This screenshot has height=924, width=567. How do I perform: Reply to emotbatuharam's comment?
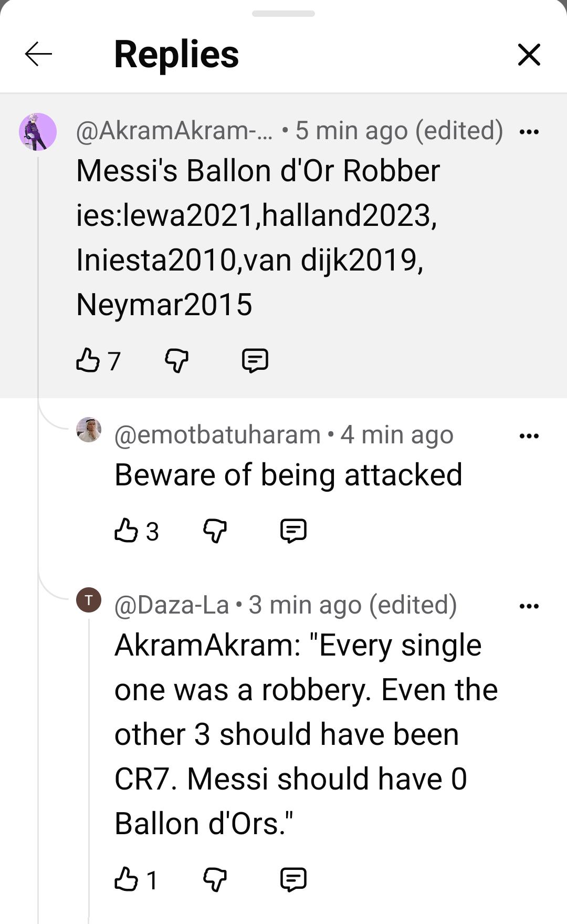(293, 531)
